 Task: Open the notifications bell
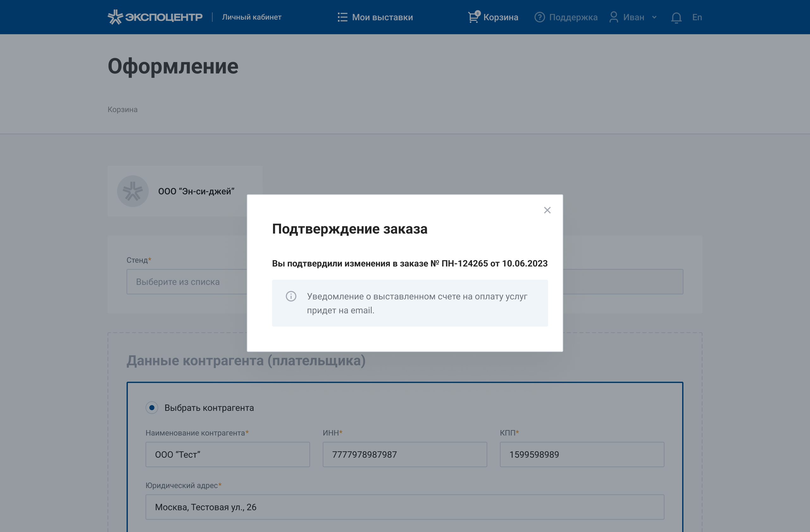(x=676, y=17)
